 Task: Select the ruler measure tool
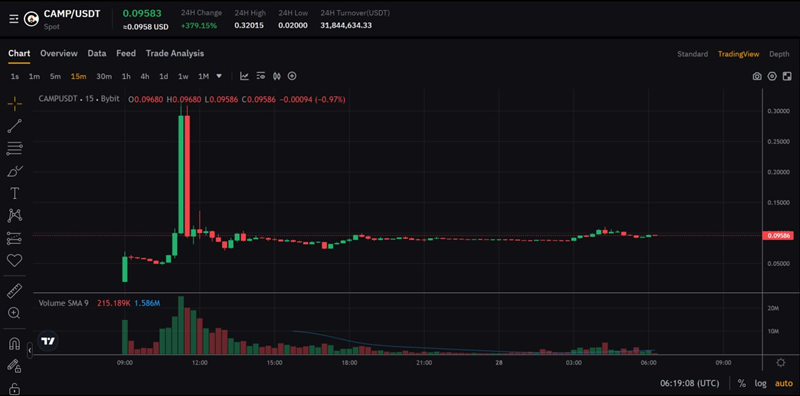[x=14, y=291]
